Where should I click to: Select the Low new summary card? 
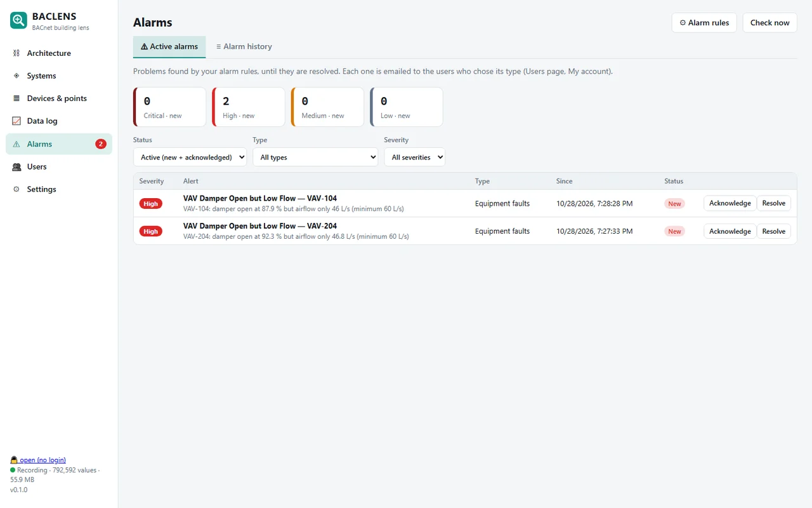[407, 107]
